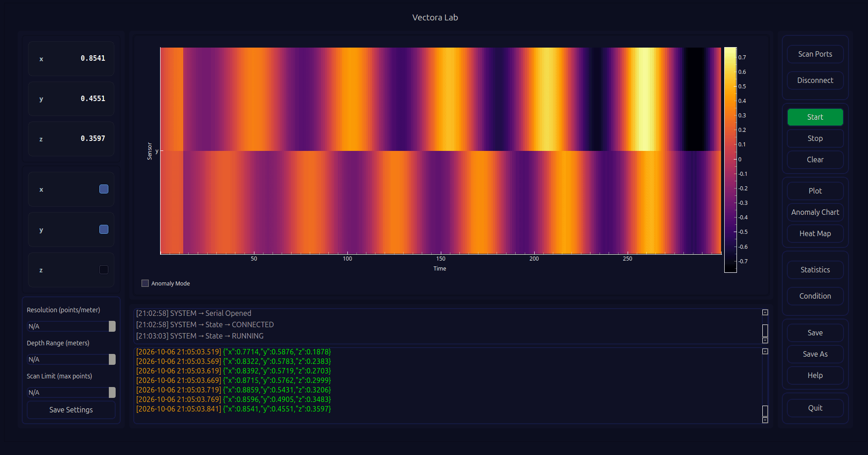Click the Resolution field's end stepper handle

pos(112,326)
